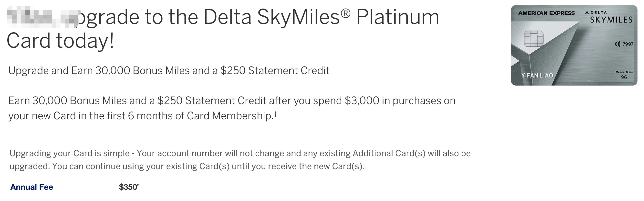644x201 pixels.
Task: Click the 'Upgrading your Card is simple' paragraph
Action: tap(240, 160)
